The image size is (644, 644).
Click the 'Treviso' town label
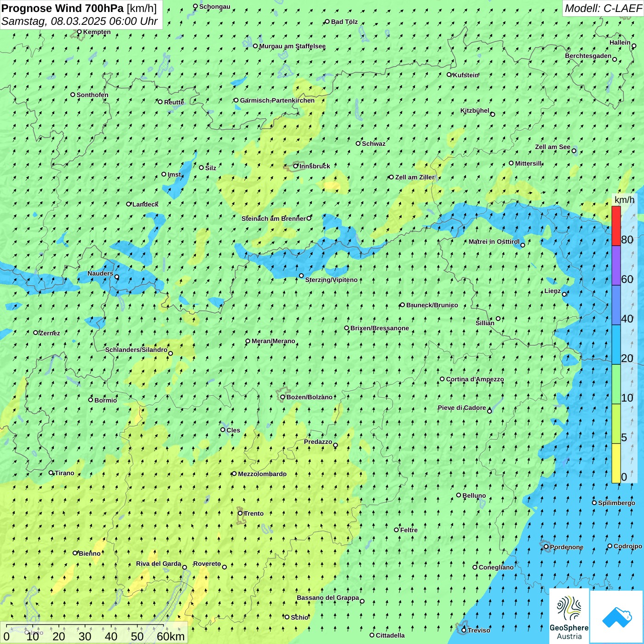pyautogui.click(x=479, y=630)
